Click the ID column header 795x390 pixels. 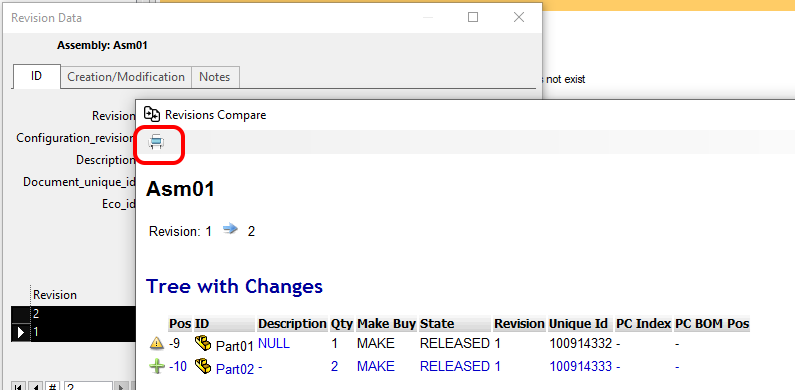225,324
